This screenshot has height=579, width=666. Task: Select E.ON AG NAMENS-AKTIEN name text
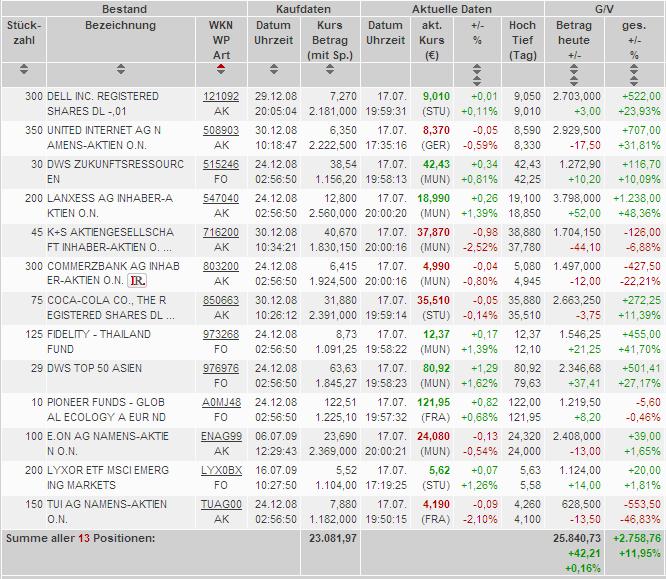point(108,443)
